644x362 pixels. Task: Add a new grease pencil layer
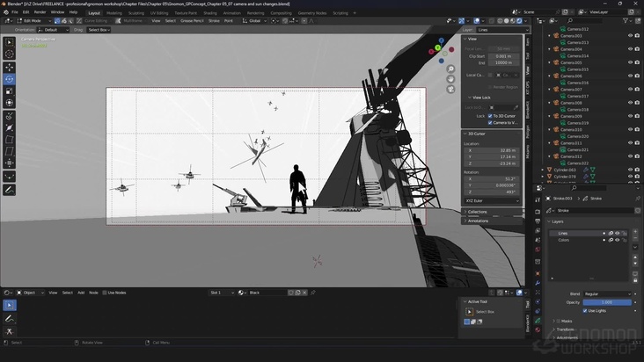coord(637,234)
